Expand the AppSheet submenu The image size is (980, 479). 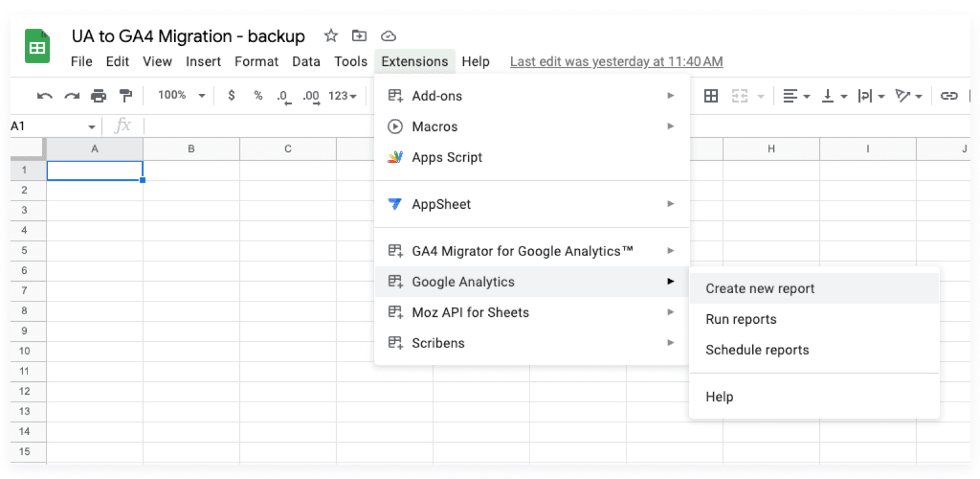click(531, 204)
